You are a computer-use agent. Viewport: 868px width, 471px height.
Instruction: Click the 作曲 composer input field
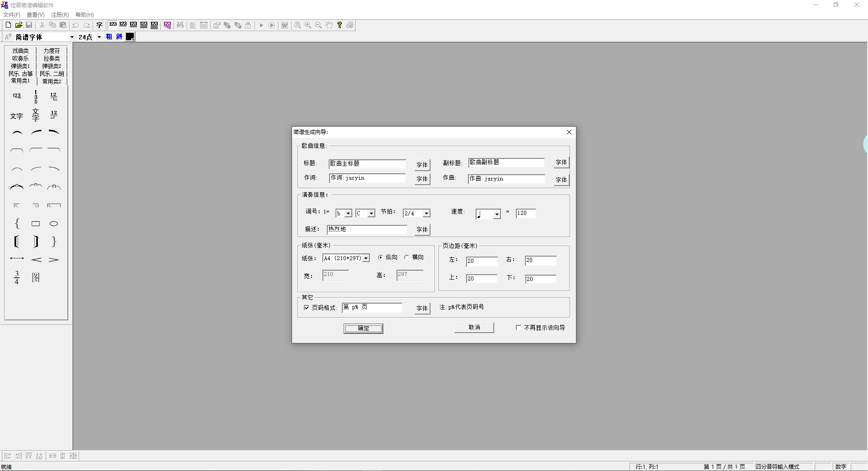tap(506, 179)
